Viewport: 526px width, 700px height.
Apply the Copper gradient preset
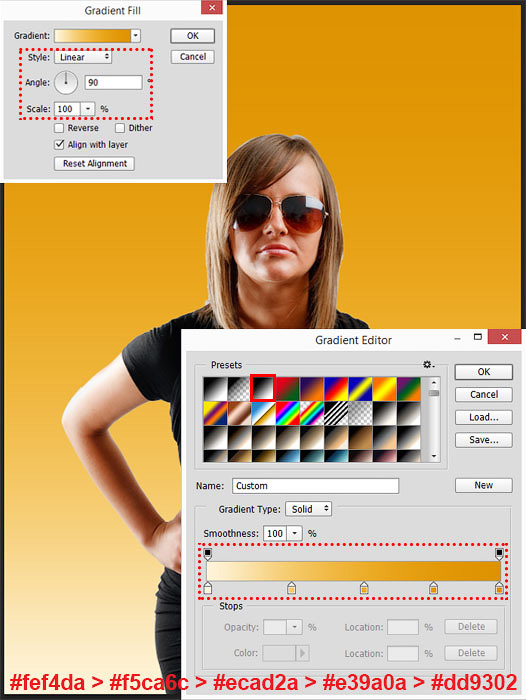pyautogui.click(x=239, y=413)
